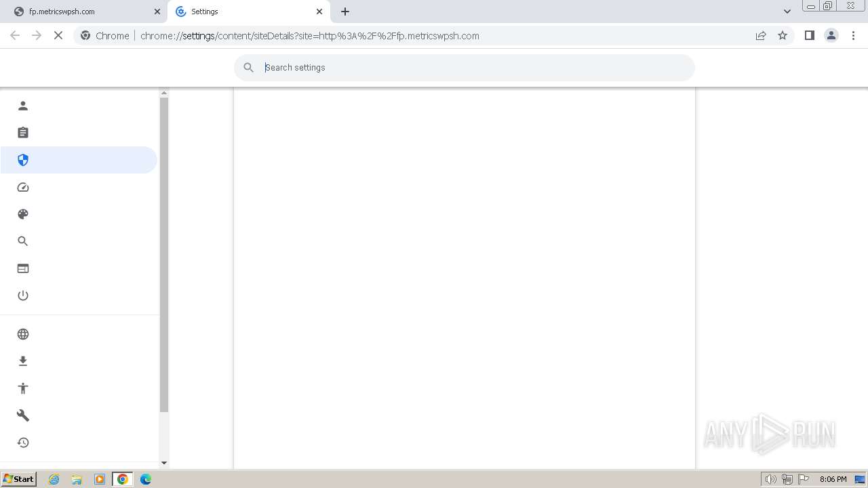Image resolution: width=868 pixels, height=488 pixels.
Task: Open File Explorer folder in taskbar
Action: (77, 479)
